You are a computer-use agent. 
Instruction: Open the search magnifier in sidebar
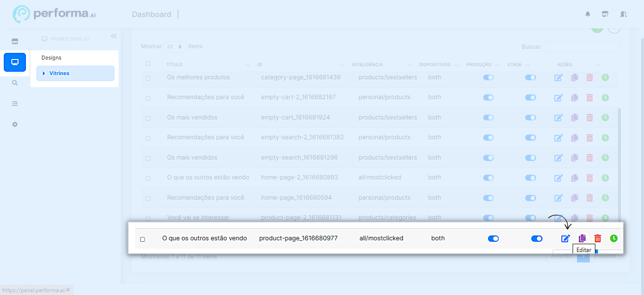[15, 83]
